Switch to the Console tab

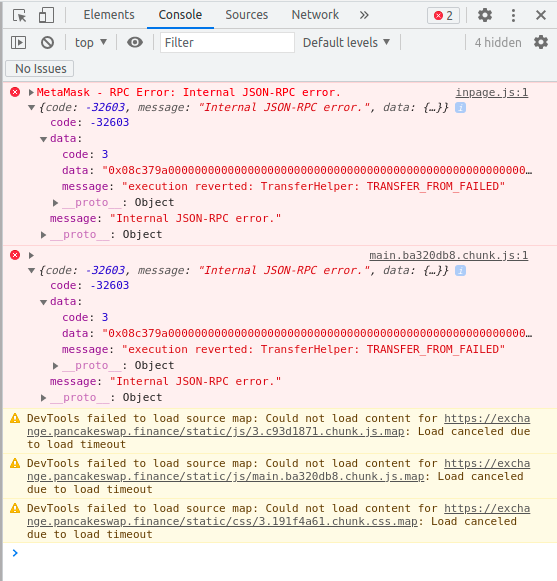tap(180, 15)
